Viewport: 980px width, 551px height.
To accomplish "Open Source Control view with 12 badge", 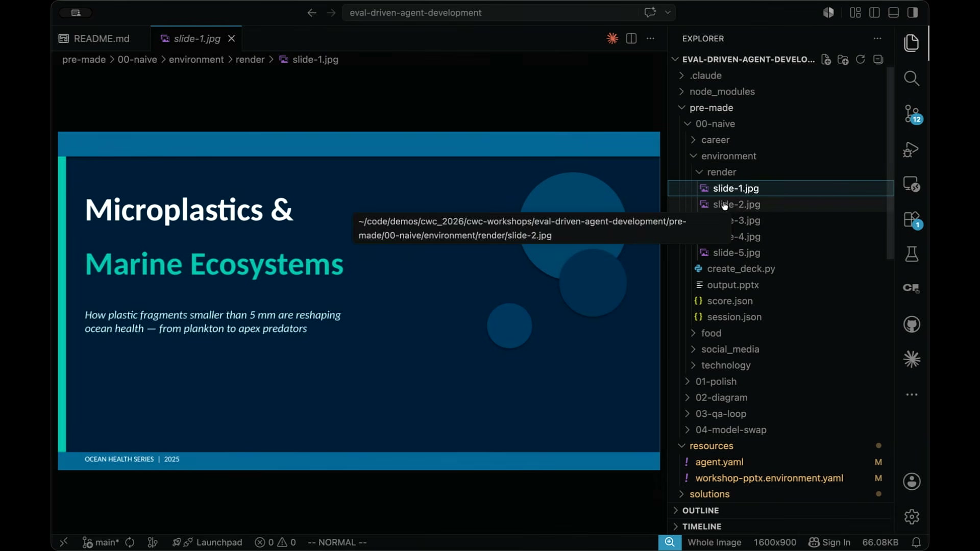I will pos(912,114).
